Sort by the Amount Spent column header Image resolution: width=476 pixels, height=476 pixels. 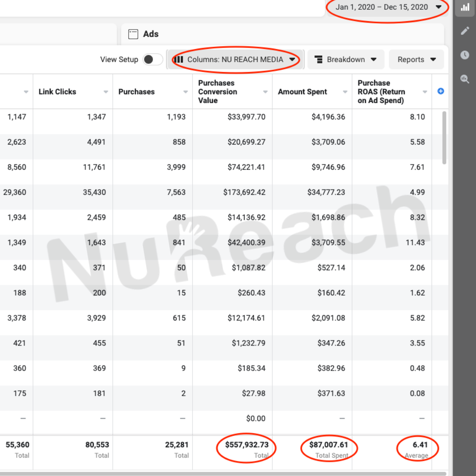(302, 92)
